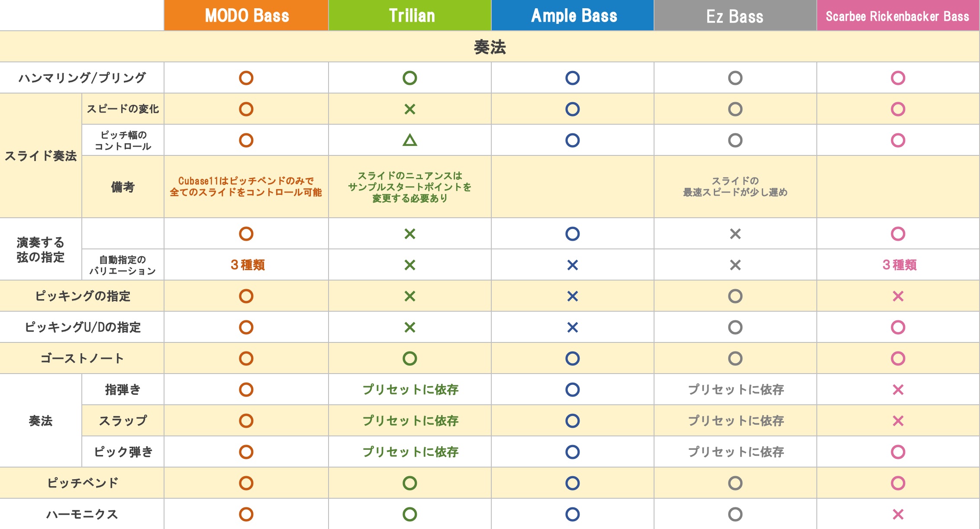This screenshot has height=529, width=980.
Task: Click Trilian プリセットに依存 in 指弾き row
Action: click(x=410, y=390)
